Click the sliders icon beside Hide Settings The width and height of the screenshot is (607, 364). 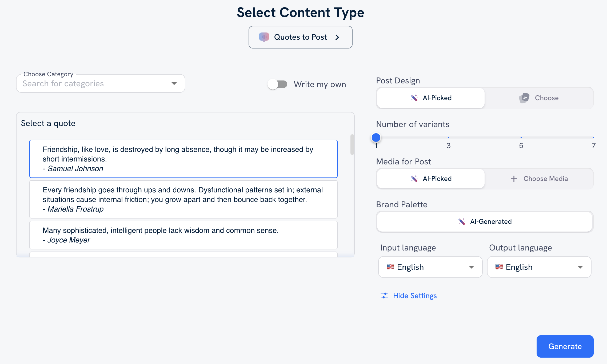(384, 296)
